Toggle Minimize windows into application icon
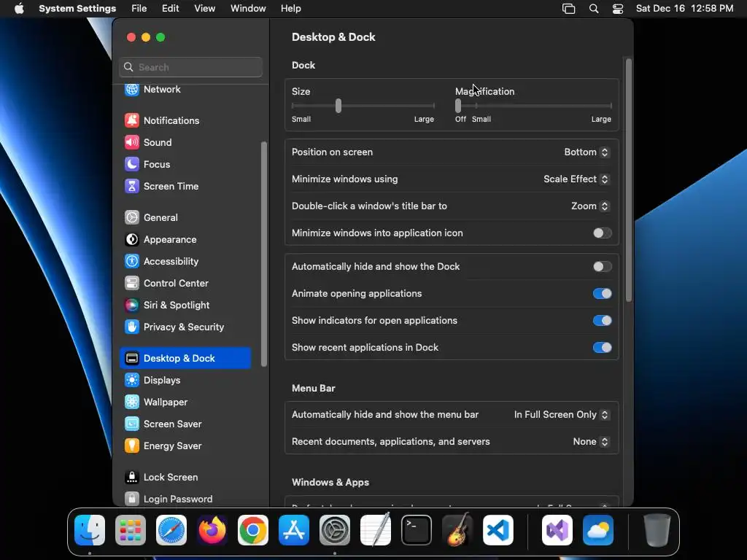The height and width of the screenshot is (560, 747). point(602,233)
